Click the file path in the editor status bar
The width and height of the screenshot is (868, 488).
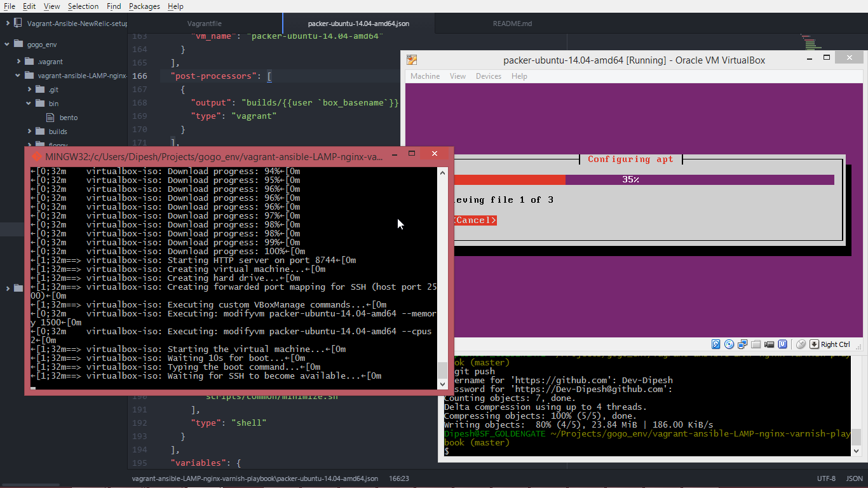click(x=255, y=478)
